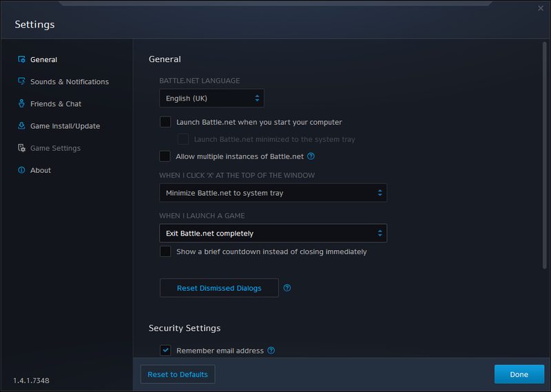Click the Security Settings heading
This screenshot has height=392, width=551.
(185, 328)
